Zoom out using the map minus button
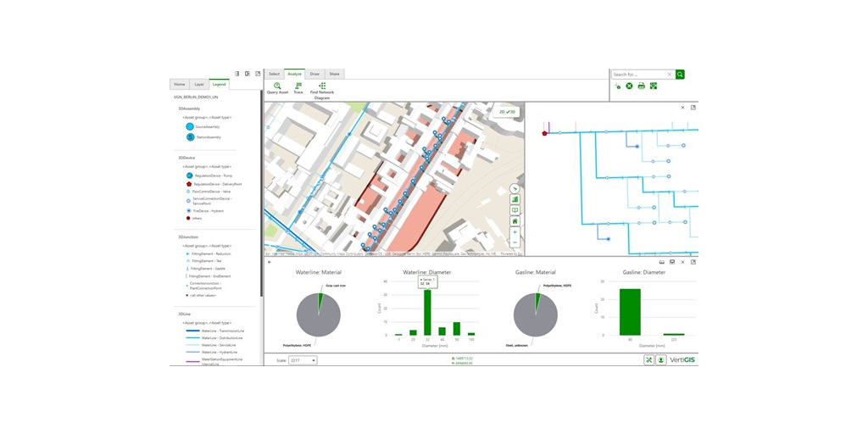Screen dimensions: 868x434 (515, 242)
